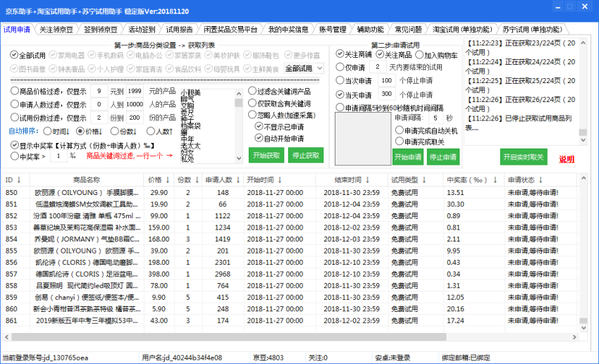Screen dimensions: 599x364
Task: Enable 试用份数过滤 option
Action: (15, 117)
